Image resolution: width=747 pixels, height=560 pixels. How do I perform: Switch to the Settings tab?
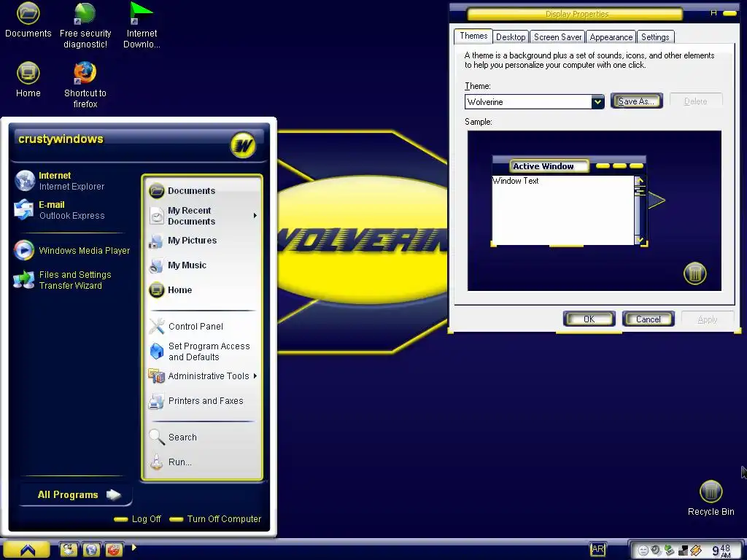[655, 37]
